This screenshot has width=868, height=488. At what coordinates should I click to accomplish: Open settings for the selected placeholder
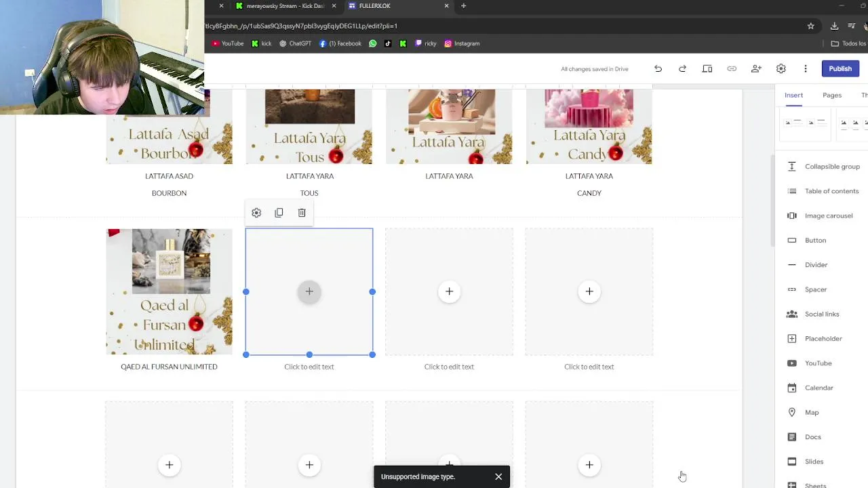click(256, 213)
